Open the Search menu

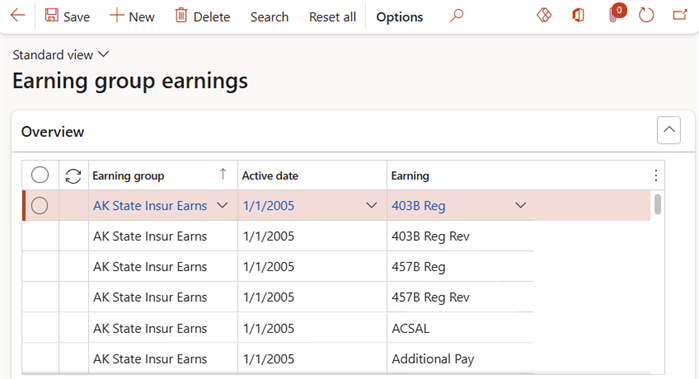[x=269, y=17]
